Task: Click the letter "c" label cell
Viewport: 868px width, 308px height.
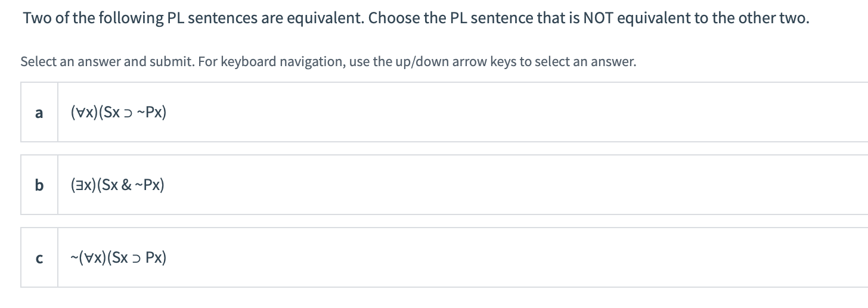Action: [x=39, y=257]
